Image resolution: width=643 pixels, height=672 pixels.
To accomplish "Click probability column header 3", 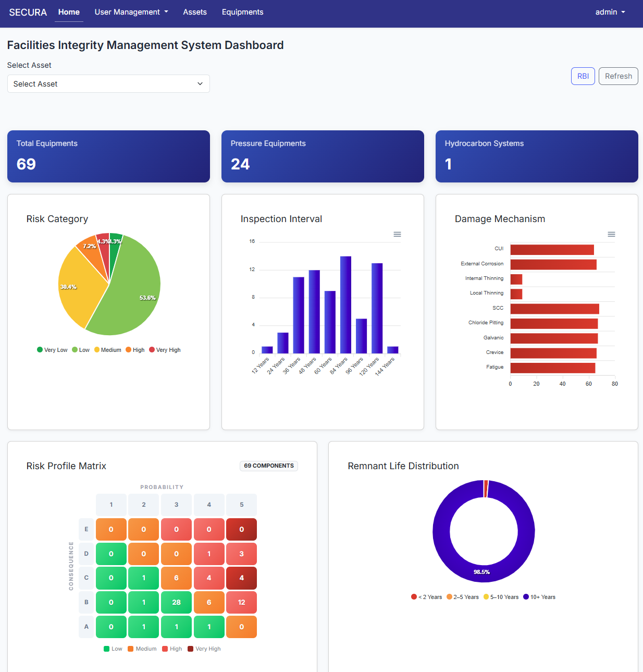I will pos(176,505).
